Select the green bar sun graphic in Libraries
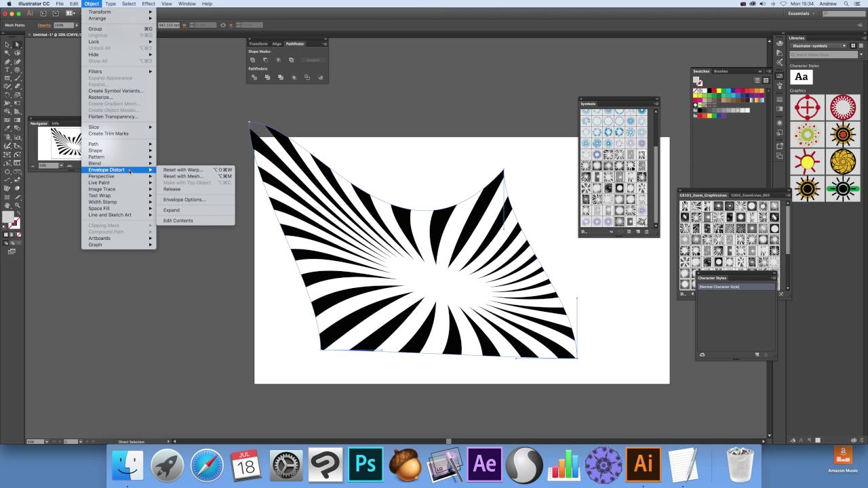 (x=842, y=188)
